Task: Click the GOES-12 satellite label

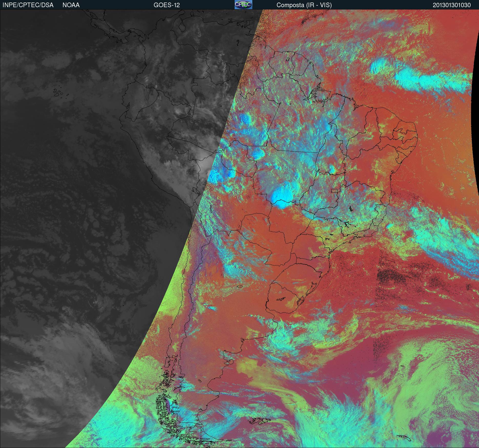Action: click(x=166, y=5)
